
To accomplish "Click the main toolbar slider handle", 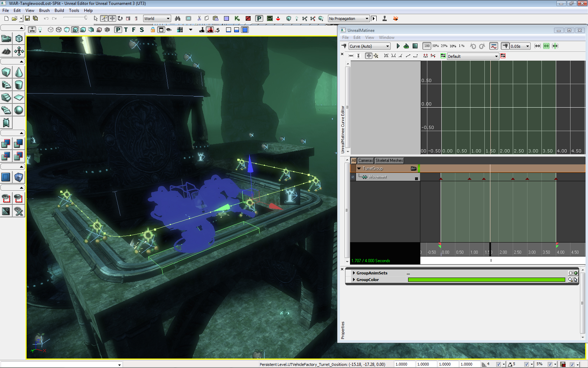I will pyautogui.click(x=86, y=18).
